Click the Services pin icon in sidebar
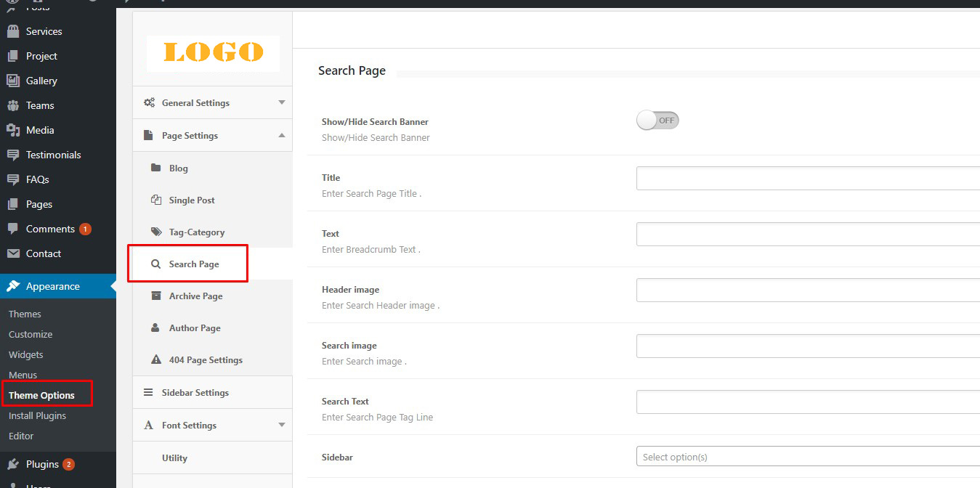The image size is (980, 488). pos(13,31)
